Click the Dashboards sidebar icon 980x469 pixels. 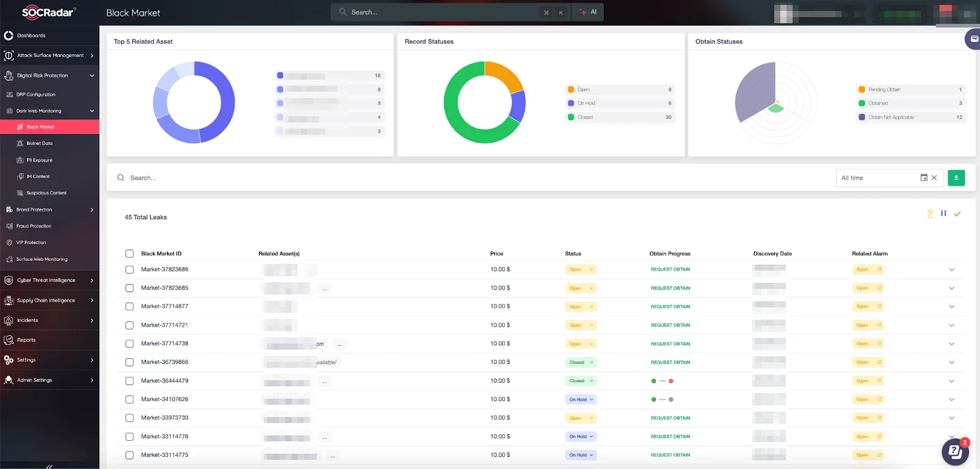pyautogui.click(x=9, y=36)
